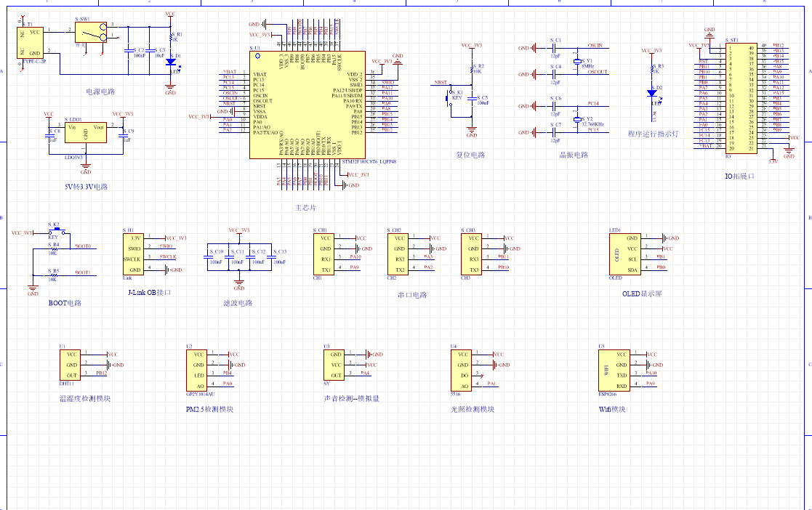The image size is (812, 510).
Task: Click the S_SW1 power switch symbol
Action: (x=91, y=33)
